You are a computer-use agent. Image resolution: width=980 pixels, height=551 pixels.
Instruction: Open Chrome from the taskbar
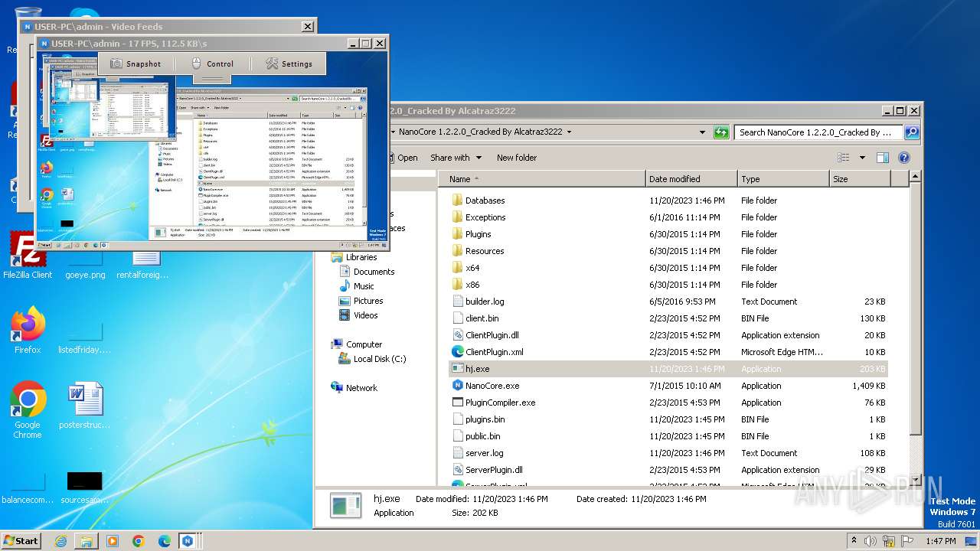pyautogui.click(x=139, y=541)
